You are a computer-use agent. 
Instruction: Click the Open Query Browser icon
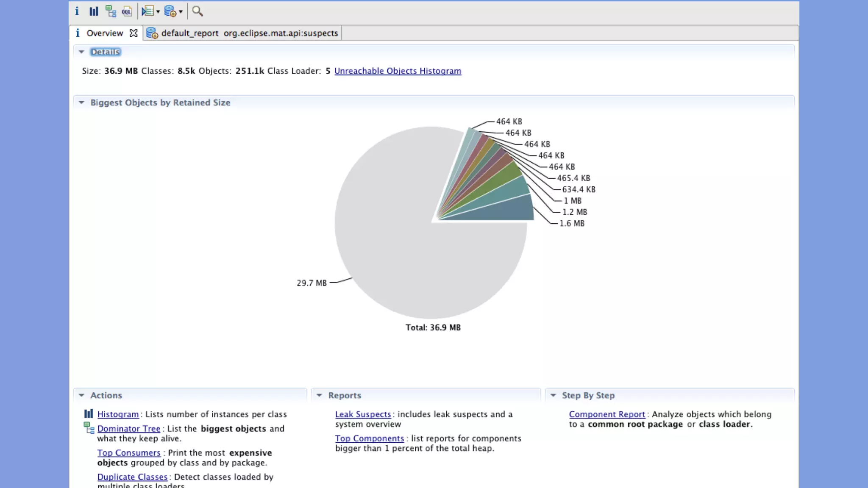pyautogui.click(x=147, y=11)
